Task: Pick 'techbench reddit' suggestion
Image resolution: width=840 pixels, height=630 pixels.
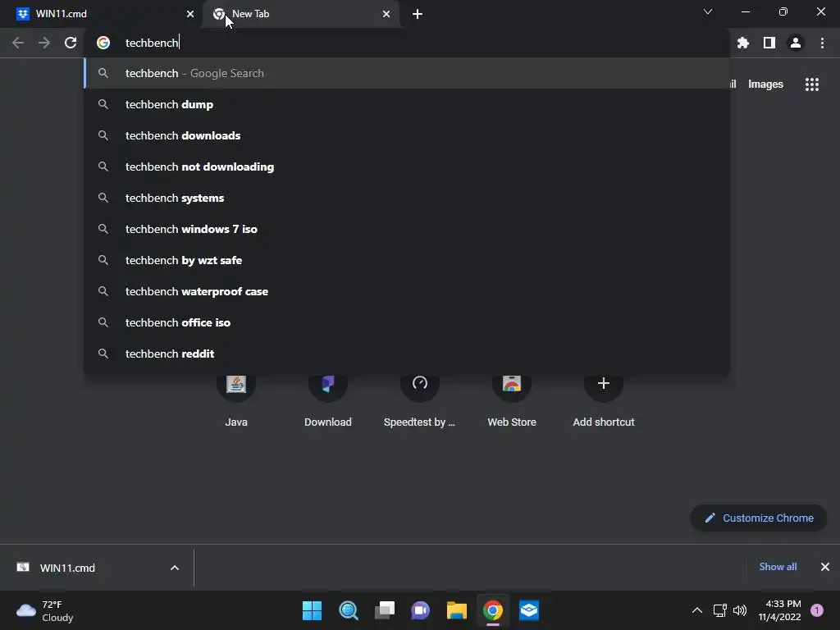Action: pos(407,354)
